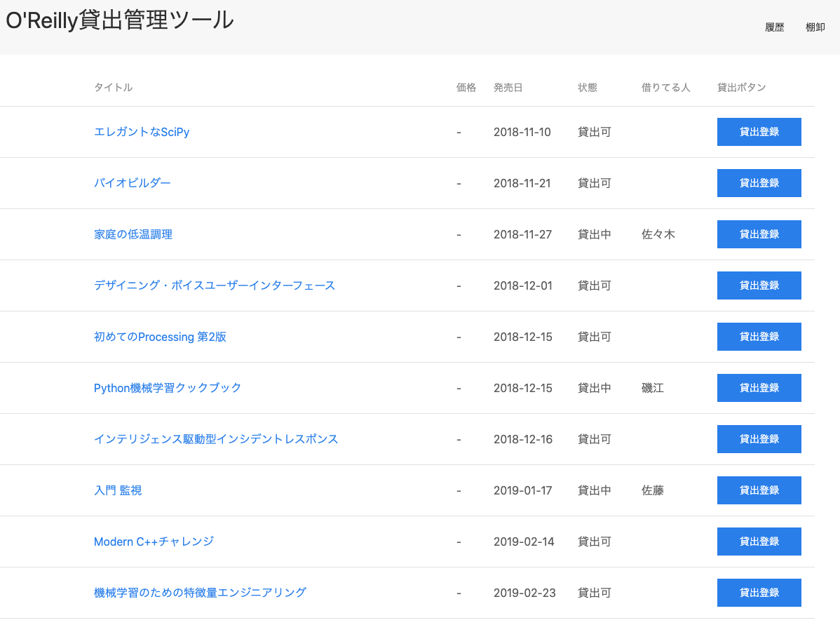Image resolution: width=840 pixels, height=625 pixels.
Task: Click 貸出登録 for エレガントなSciPy
Action: coord(759,132)
